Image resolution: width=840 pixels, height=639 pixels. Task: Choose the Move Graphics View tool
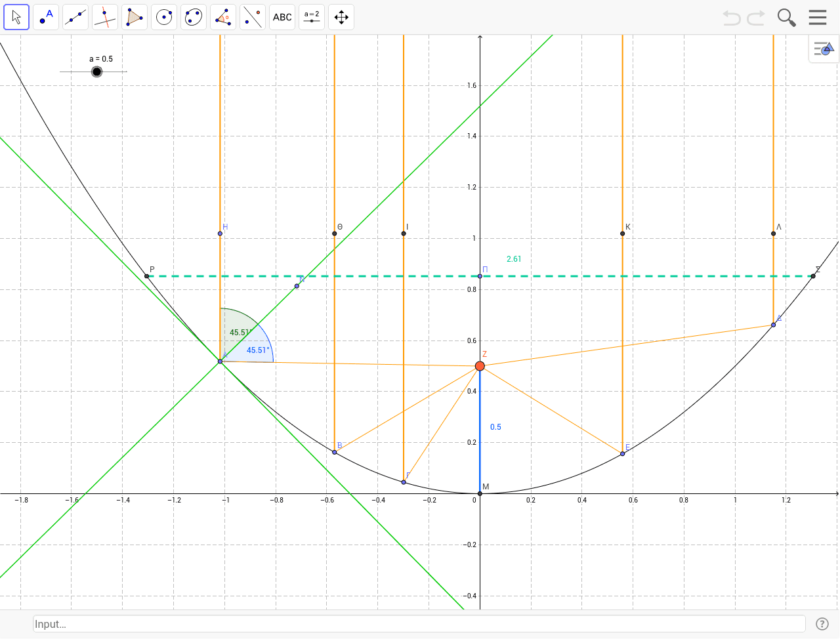[341, 17]
